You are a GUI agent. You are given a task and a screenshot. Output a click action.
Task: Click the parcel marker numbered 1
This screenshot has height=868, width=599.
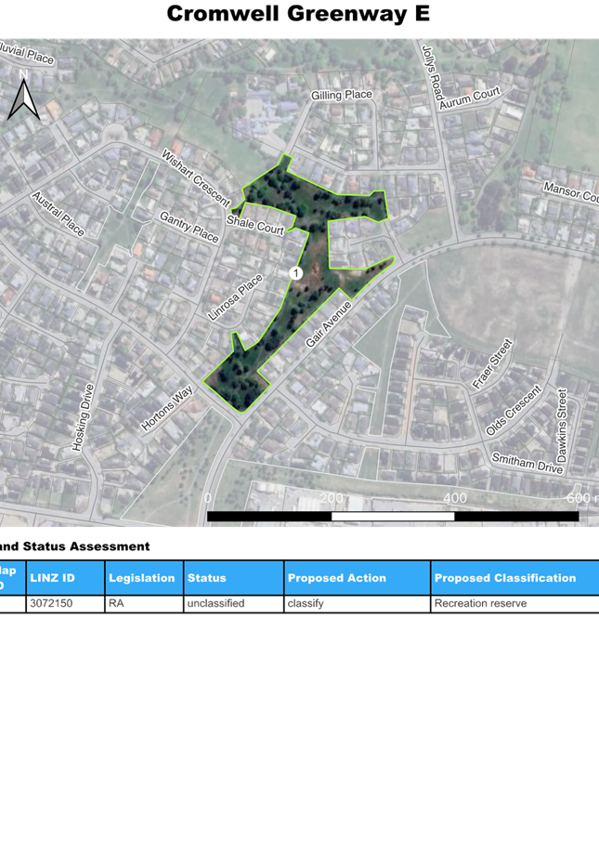295,273
